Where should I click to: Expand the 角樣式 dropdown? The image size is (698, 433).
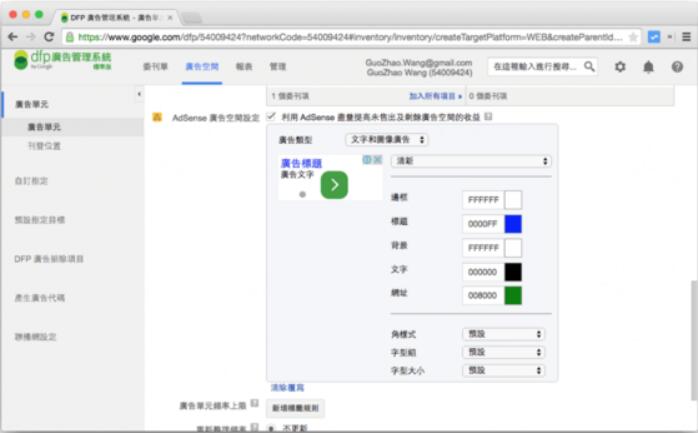point(503,334)
